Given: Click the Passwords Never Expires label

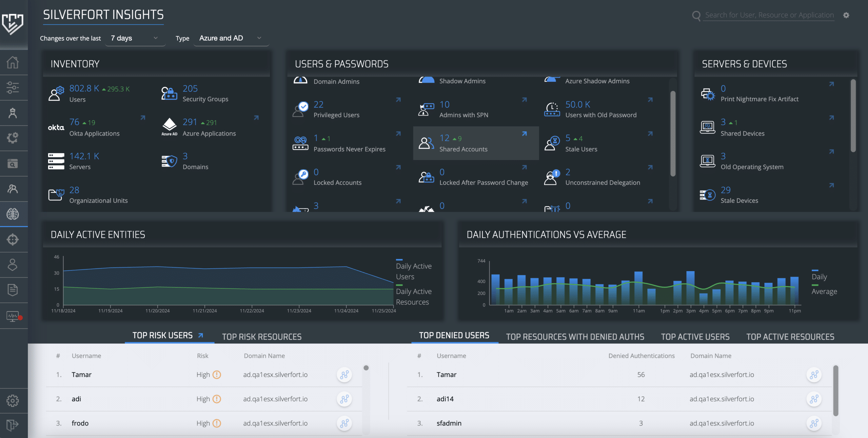Looking at the screenshot, I should (x=349, y=149).
